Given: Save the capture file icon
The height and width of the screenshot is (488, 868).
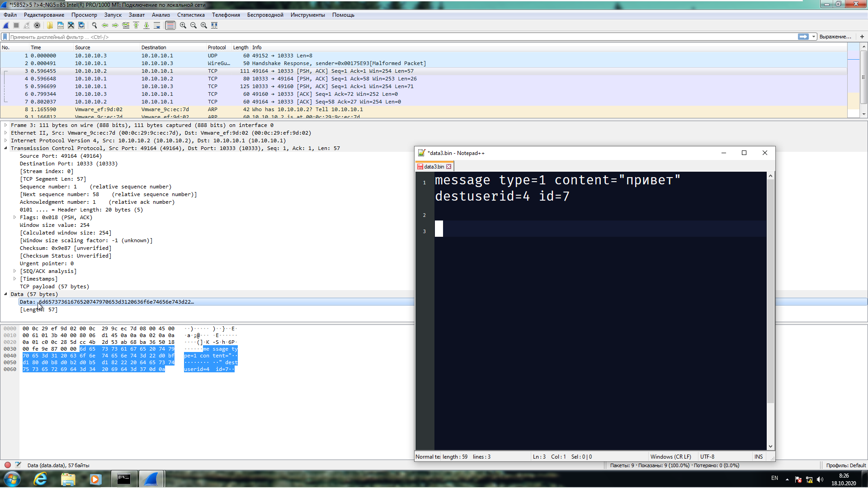Looking at the screenshot, I should 60,25.
